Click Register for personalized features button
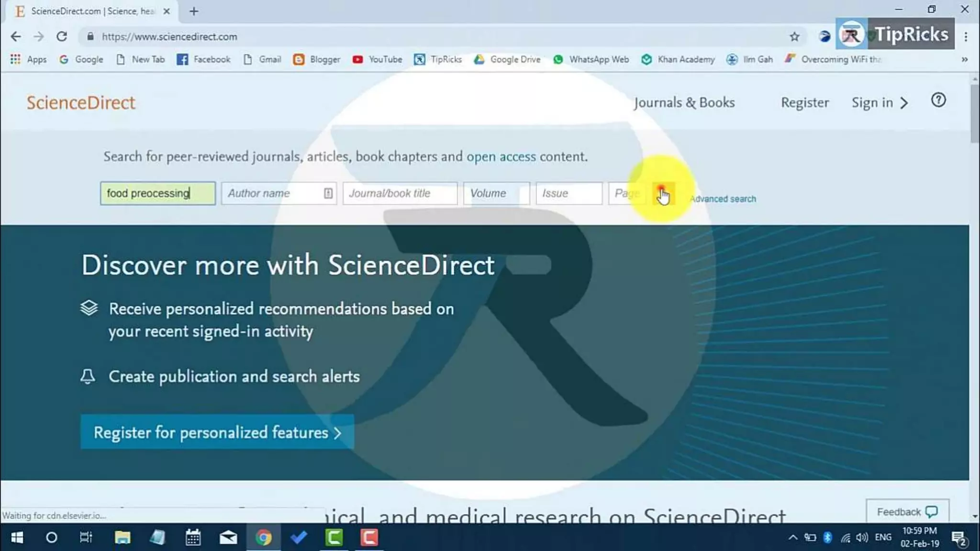Viewport: 980px width, 551px height. click(x=217, y=432)
